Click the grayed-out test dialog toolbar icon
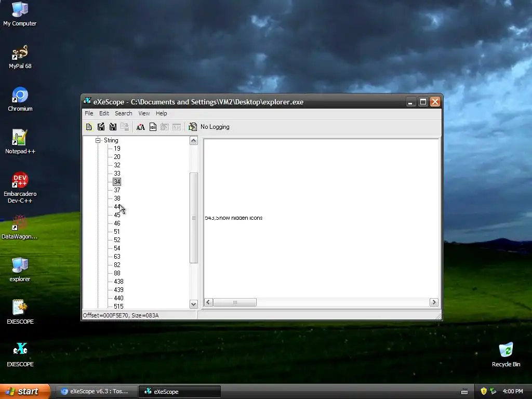This screenshot has width=532, height=399. pos(177,127)
